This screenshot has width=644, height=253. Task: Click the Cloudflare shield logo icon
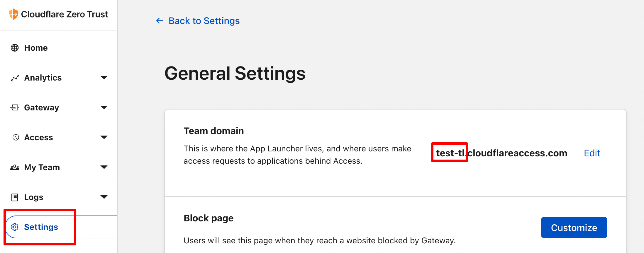tap(13, 14)
